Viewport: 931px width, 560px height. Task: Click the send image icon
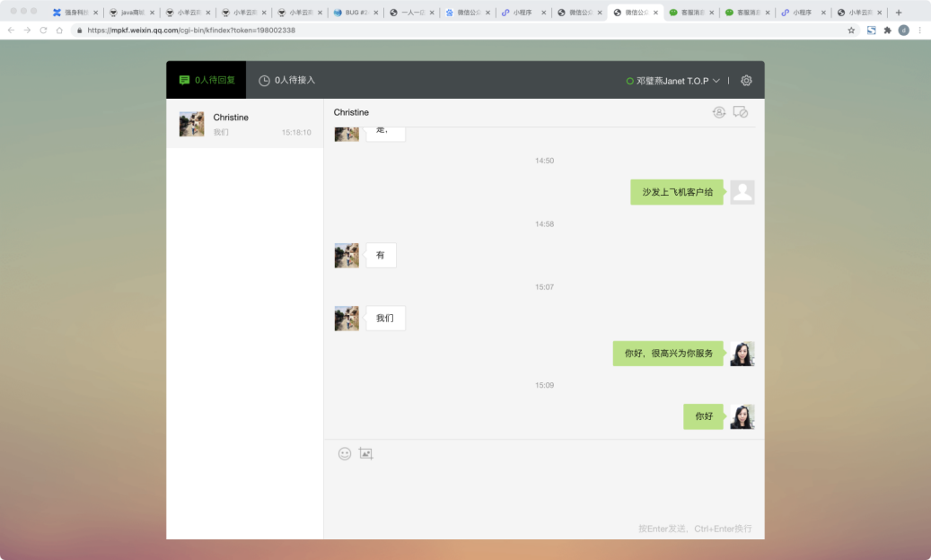point(365,454)
